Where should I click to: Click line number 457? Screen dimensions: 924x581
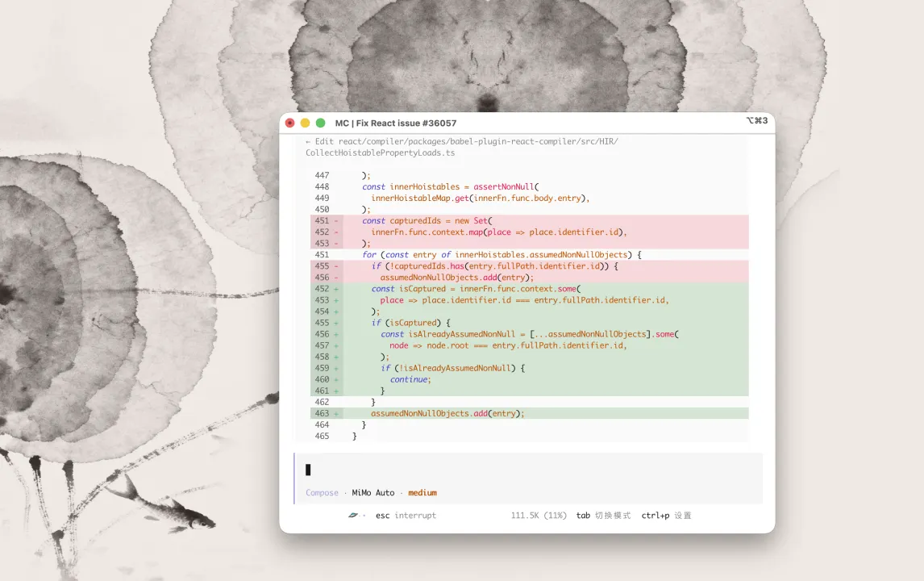[322, 345]
